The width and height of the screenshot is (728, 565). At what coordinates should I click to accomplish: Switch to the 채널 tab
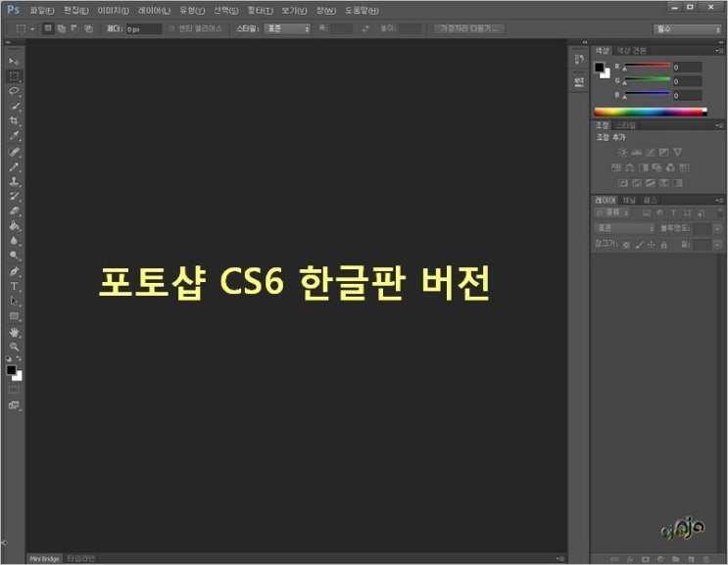tap(629, 201)
